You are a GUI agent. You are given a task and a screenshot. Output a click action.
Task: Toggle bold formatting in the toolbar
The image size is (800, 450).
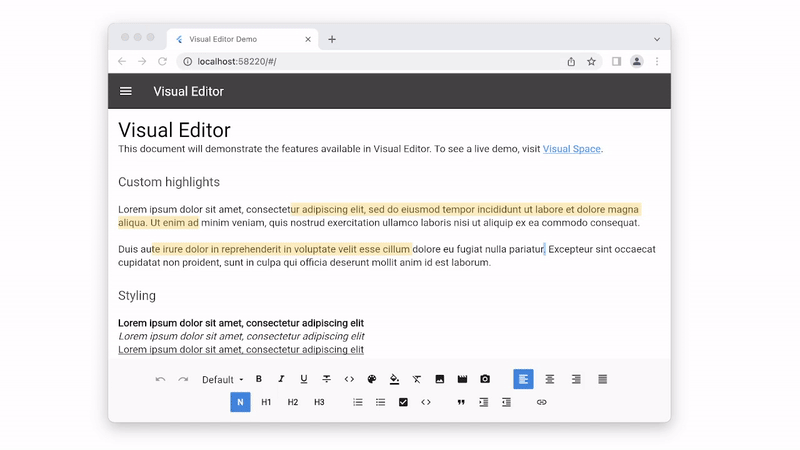[259, 379]
